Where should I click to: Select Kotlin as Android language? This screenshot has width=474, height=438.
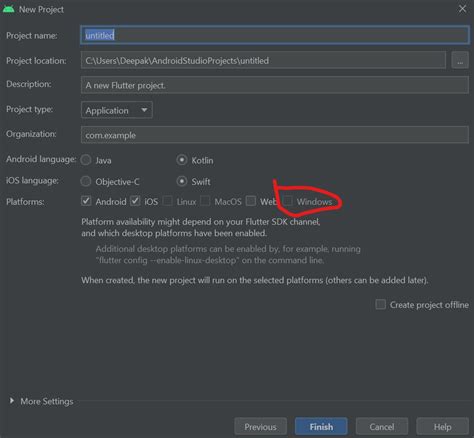pos(182,160)
